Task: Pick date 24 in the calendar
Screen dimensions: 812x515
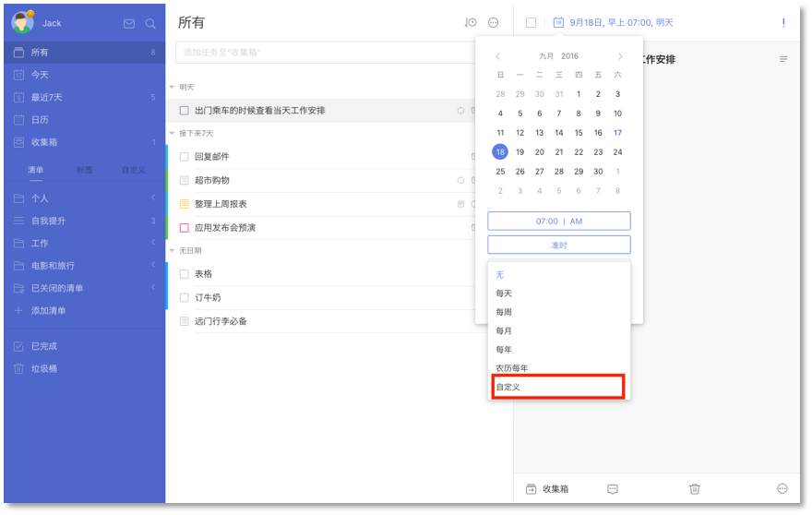Action: 617,152
